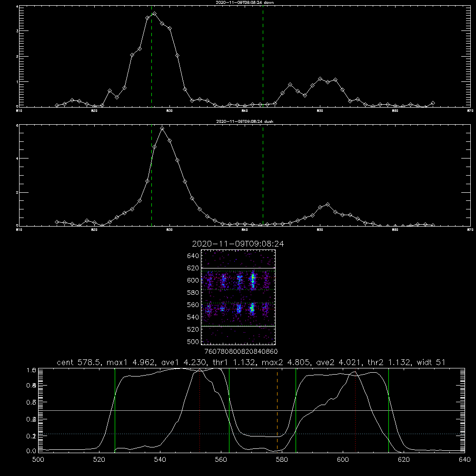Image resolution: width=476 pixels, height=476 pixels.
Task: Click the 'max1 4.962' value
Action: pyautogui.click(x=131, y=362)
